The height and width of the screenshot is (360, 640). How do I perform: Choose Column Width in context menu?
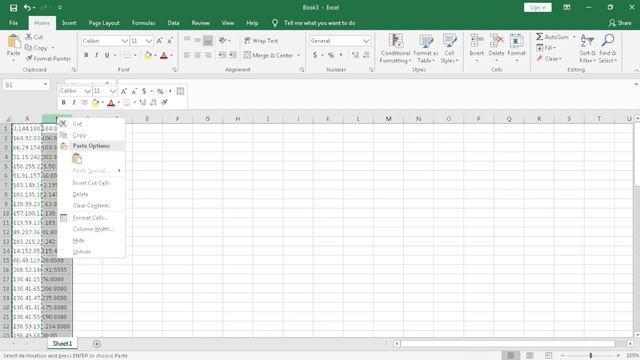[91, 229]
